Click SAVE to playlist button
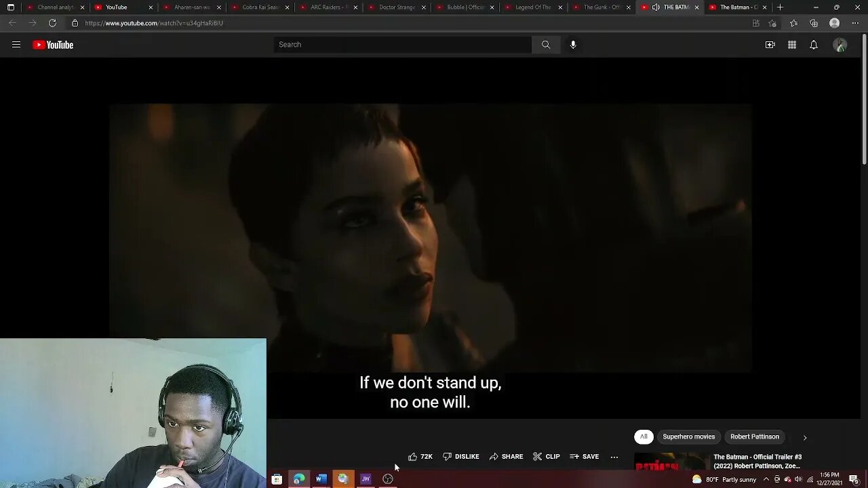Screen dimensions: 868x488 [585, 457]
